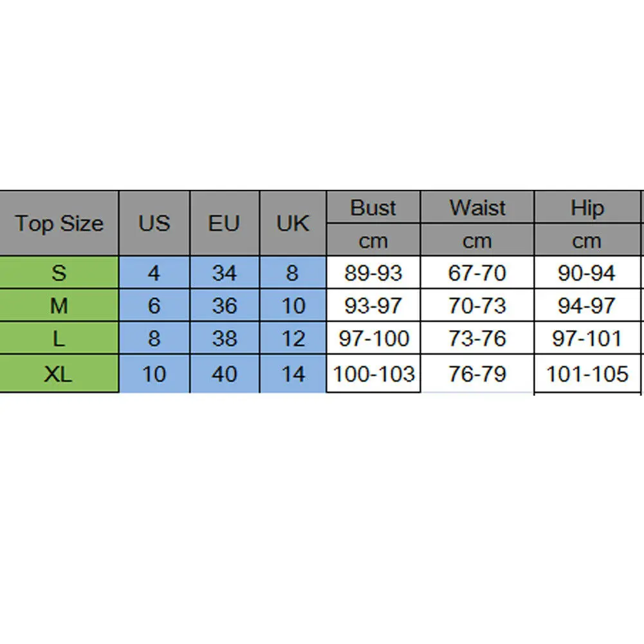The width and height of the screenshot is (644, 644).
Task: Click the hip 97-101 cell
Action: pos(587,338)
